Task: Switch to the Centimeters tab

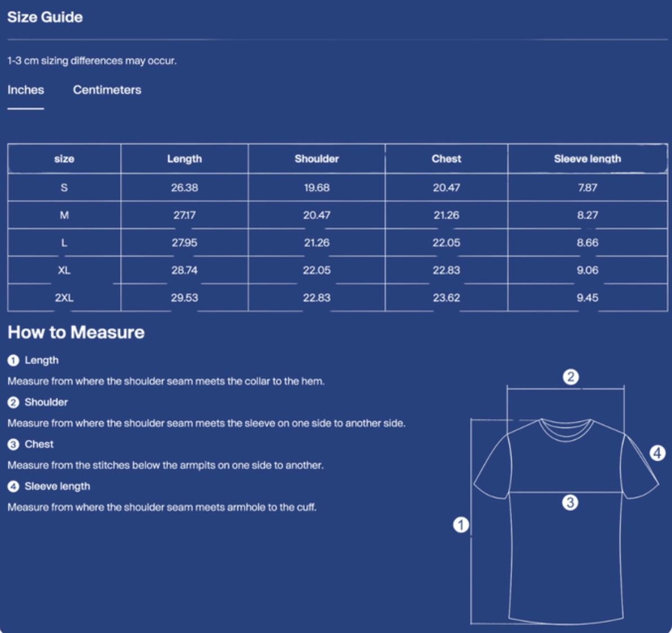Action: (107, 90)
